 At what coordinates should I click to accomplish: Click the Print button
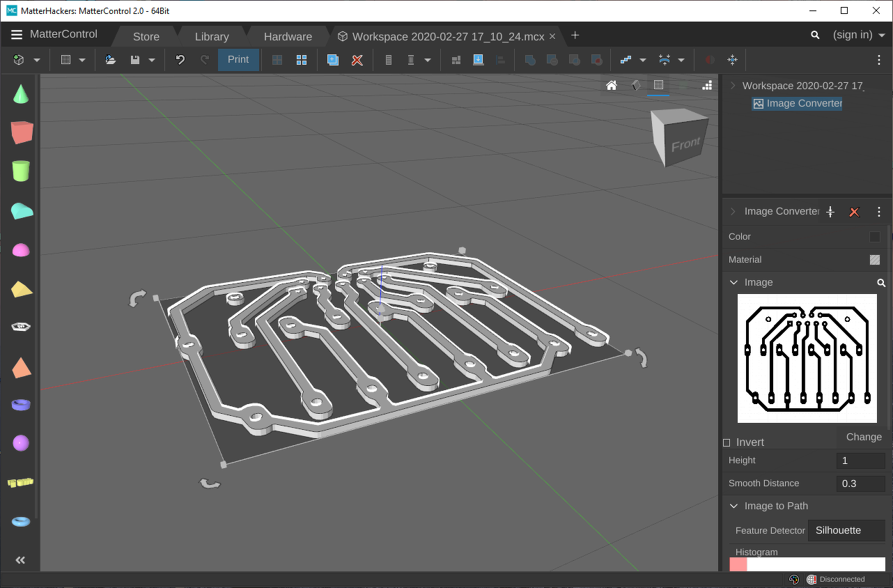238,60
